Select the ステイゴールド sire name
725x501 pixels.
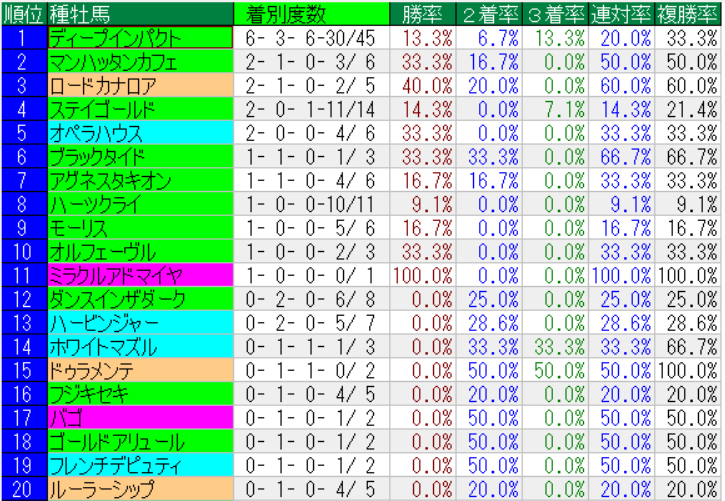pos(140,109)
